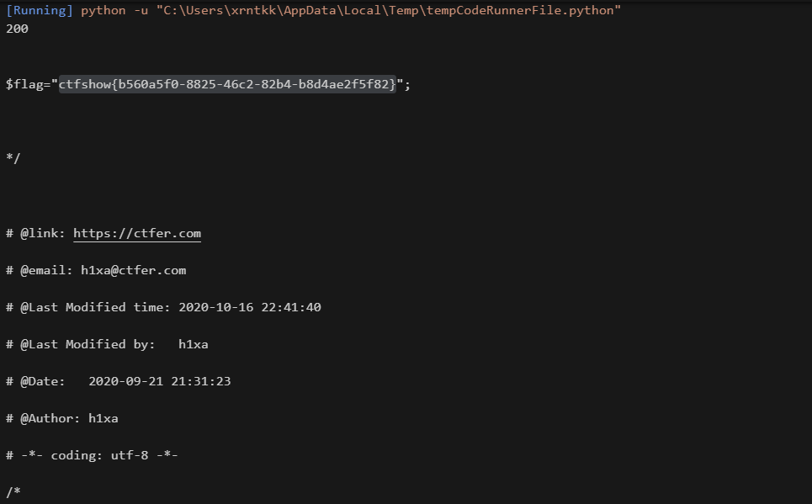Click the @Last Modified by label
This screenshot has height=504, width=812.
pyautogui.click(x=88, y=344)
